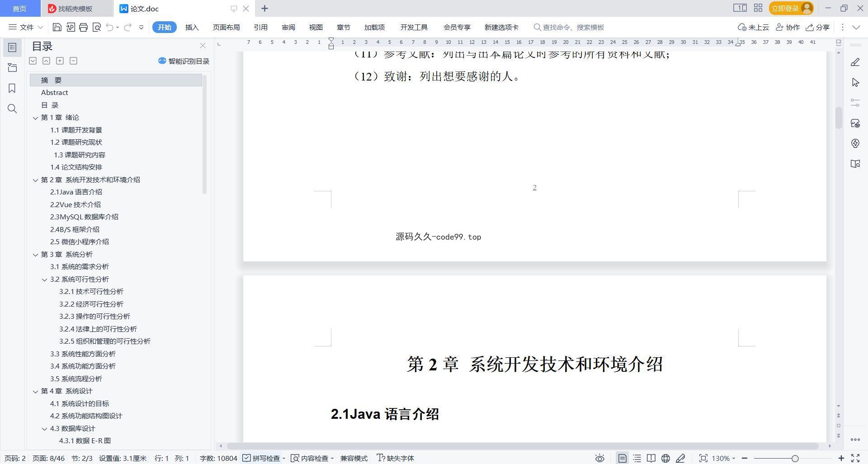The image size is (868, 464).
Task: Toggle eye protection mode icon in status bar
Action: click(599, 458)
